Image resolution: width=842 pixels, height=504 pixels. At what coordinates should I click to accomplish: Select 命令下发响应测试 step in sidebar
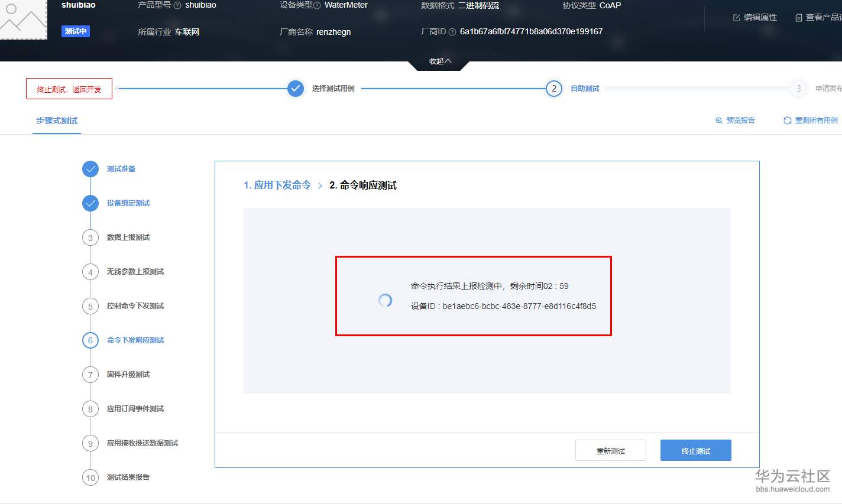tap(135, 340)
